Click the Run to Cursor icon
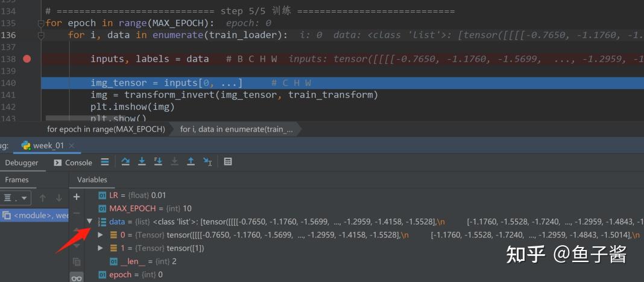This screenshot has width=644, height=282. 207,162
